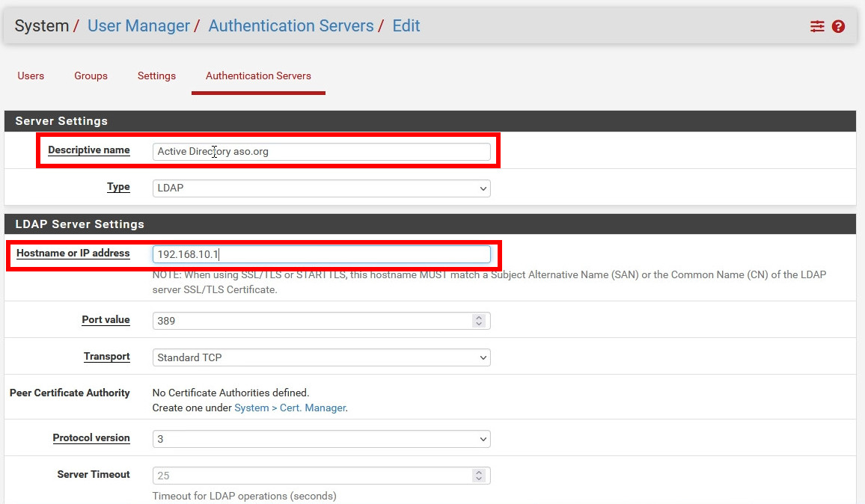Image resolution: width=865 pixels, height=504 pixels.
Task: Click the shortcut settings sliders icon
Action: tap(817, 26)
